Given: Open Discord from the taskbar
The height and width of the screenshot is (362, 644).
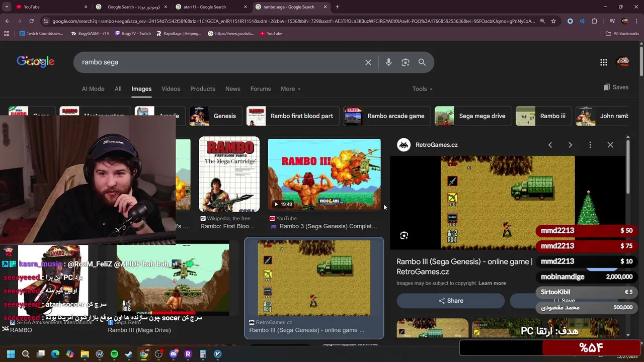Looking at the screenshot, I should click(174, 354).
